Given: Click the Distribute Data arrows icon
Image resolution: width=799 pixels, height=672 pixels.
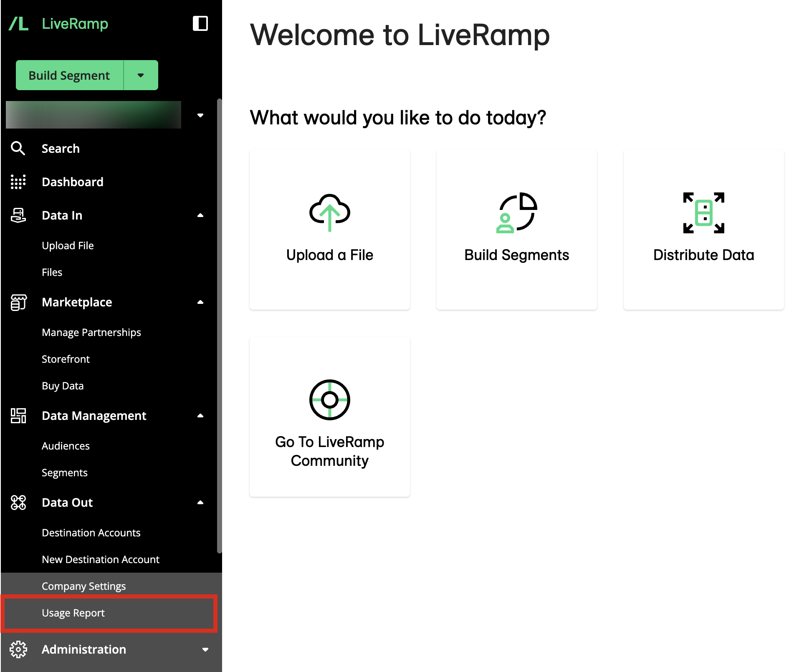Looking at the screenshot, I should point(704,212).
